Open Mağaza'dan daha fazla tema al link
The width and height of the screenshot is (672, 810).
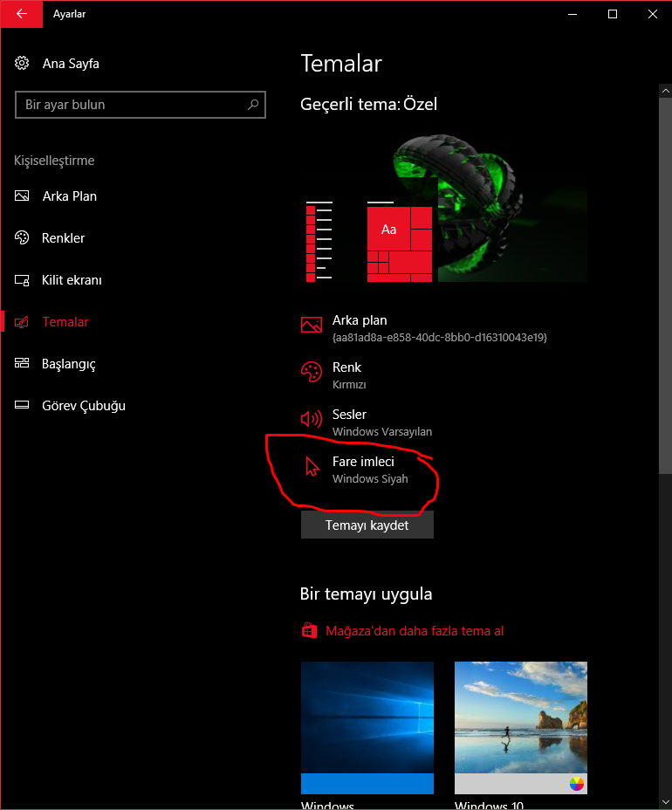[x=415, y=631]
